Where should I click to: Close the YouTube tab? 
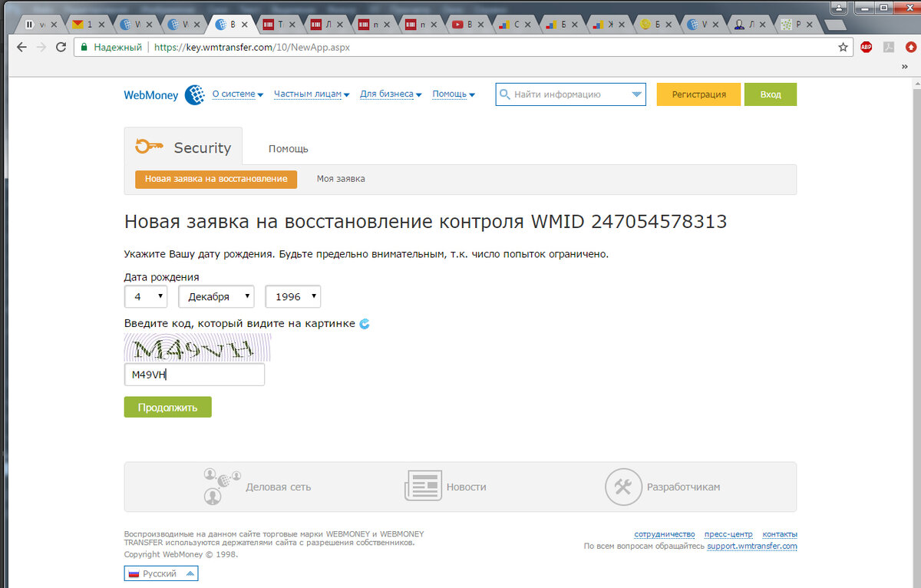click(x=481, y=25)
